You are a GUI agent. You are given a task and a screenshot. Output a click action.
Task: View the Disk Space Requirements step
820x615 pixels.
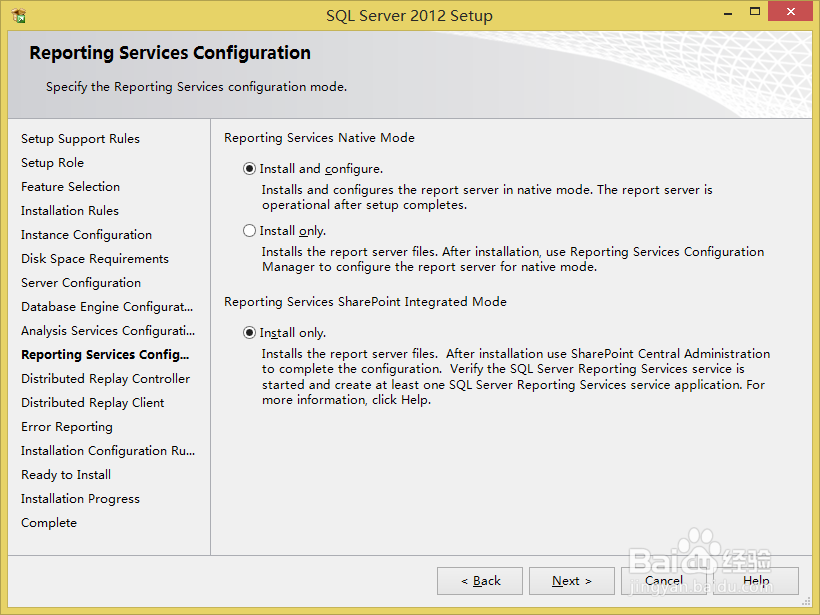(x=94, y=258)
